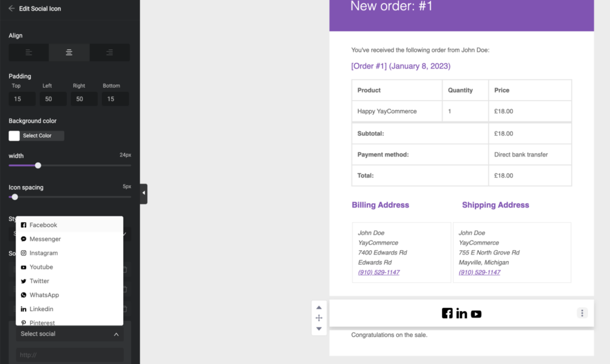Select the Direct bank transfer cell
Screen dimensions: 610x364
point(530,154)
